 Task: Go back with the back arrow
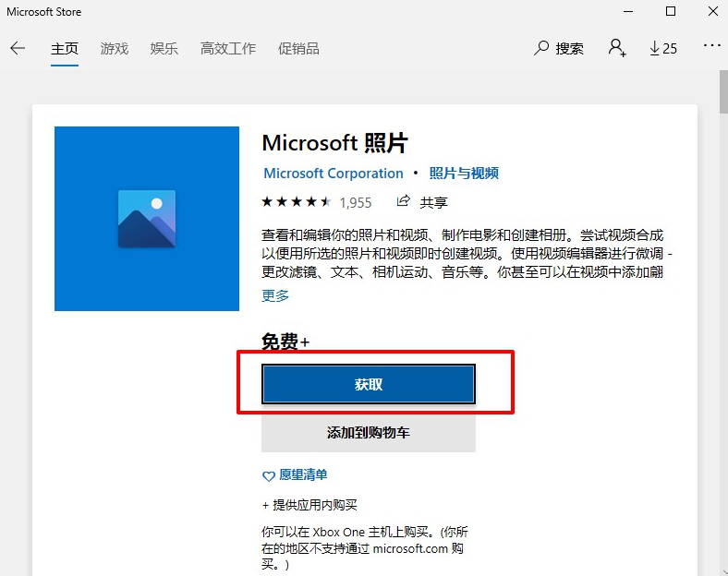pos(18,48)
